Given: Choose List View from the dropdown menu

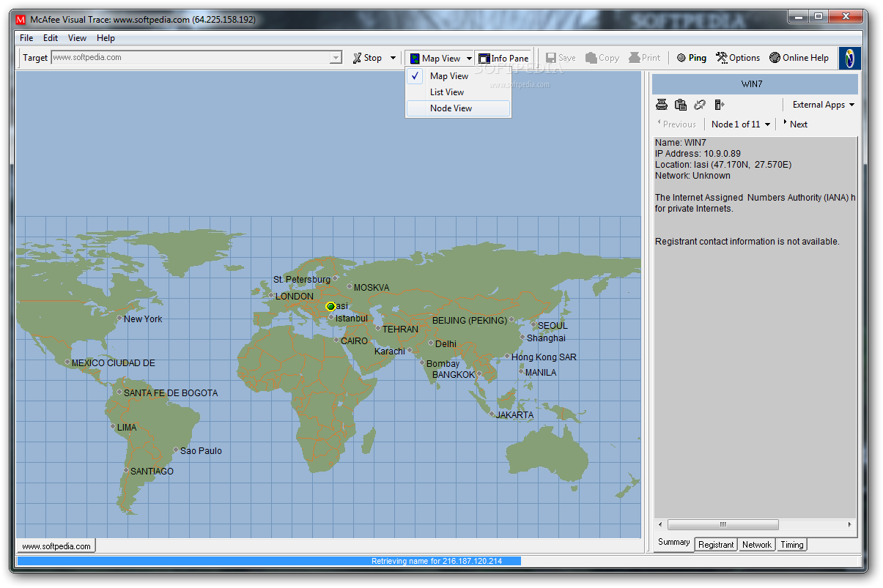Looking at the screenshot, I should (458, 92).
